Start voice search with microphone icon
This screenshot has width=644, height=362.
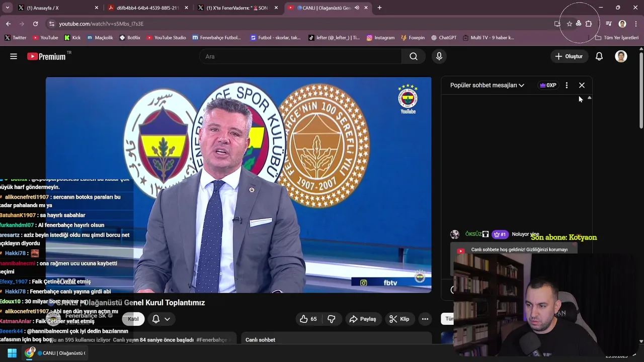pyautogui.click(x=439, y=56)
